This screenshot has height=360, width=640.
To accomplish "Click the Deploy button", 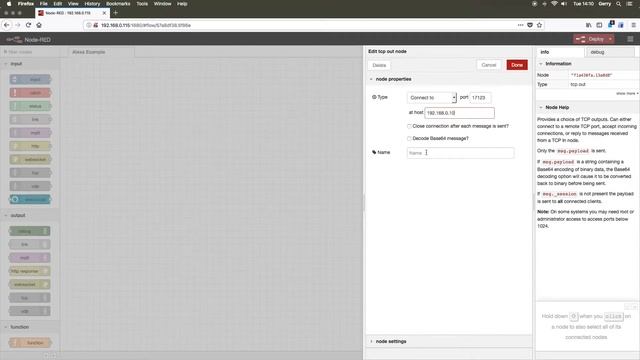I will click(590, 39).
